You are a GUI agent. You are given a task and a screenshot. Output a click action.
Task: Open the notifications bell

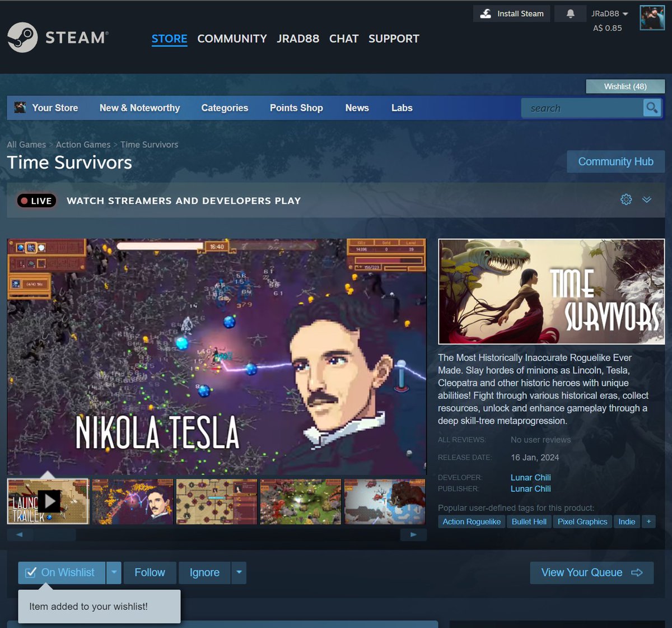tap(570, 13)
